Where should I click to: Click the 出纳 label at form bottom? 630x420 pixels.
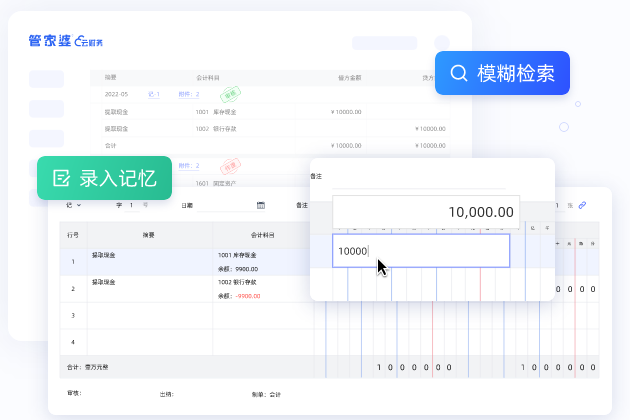[x=167, y=394]
